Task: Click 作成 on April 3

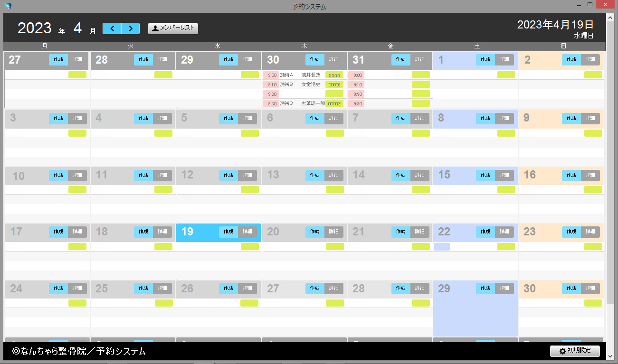Action: pyautogui.click(x=58, y=119)
